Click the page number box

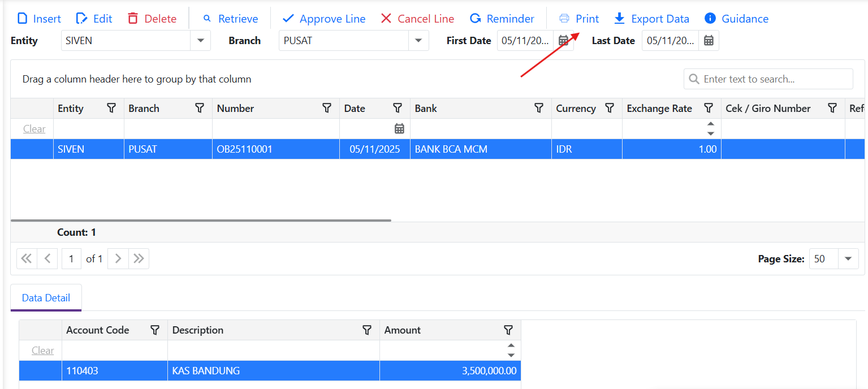pos(71,258)
